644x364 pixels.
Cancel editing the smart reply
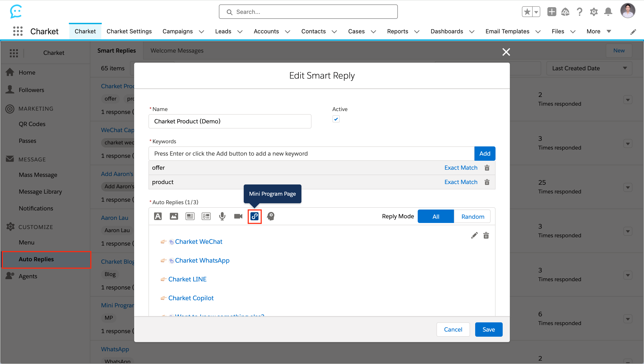click(x=453, y=330)
